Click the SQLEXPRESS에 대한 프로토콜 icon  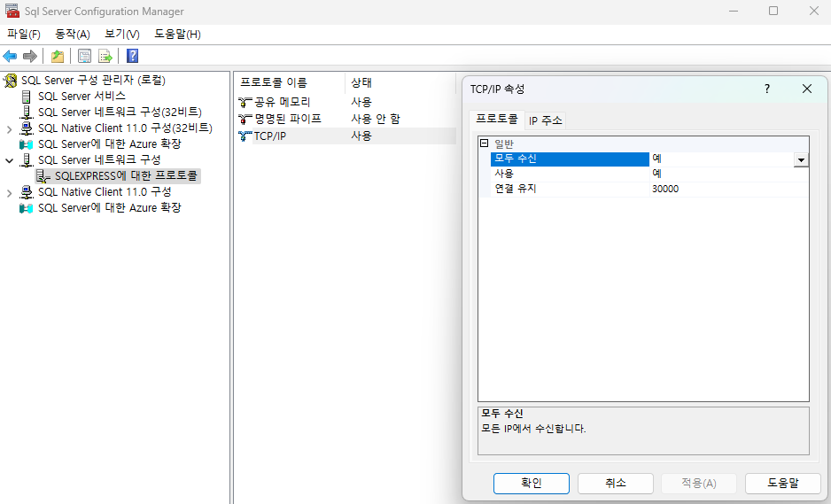(x=43, y=176)
